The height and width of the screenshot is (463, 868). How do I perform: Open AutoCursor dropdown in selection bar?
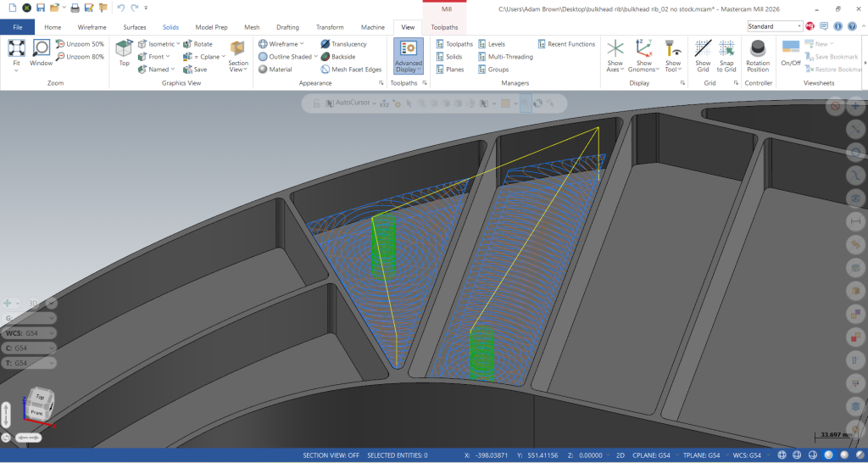374,103
